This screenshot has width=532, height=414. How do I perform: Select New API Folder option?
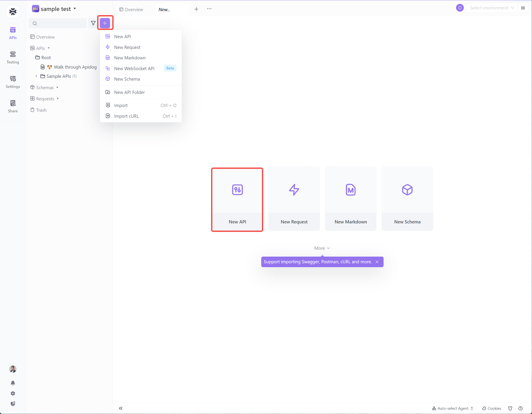129,92
